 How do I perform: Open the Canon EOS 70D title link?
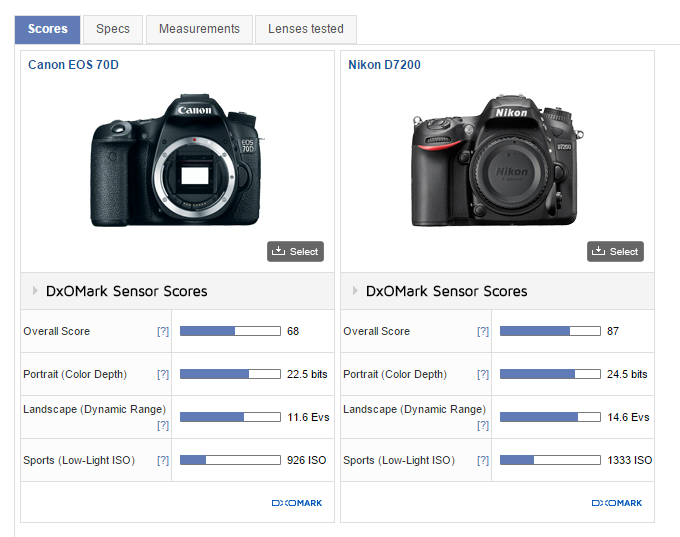coord(73,65)
